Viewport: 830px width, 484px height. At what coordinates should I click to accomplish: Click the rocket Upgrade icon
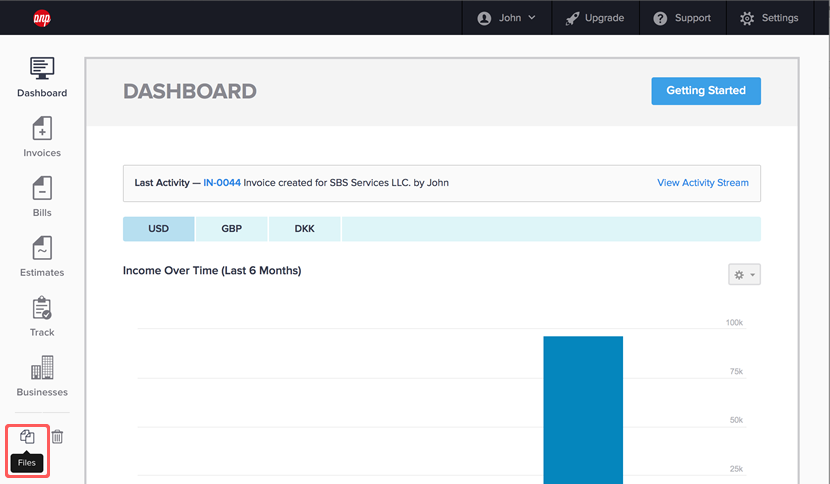[x=572, y=19]
